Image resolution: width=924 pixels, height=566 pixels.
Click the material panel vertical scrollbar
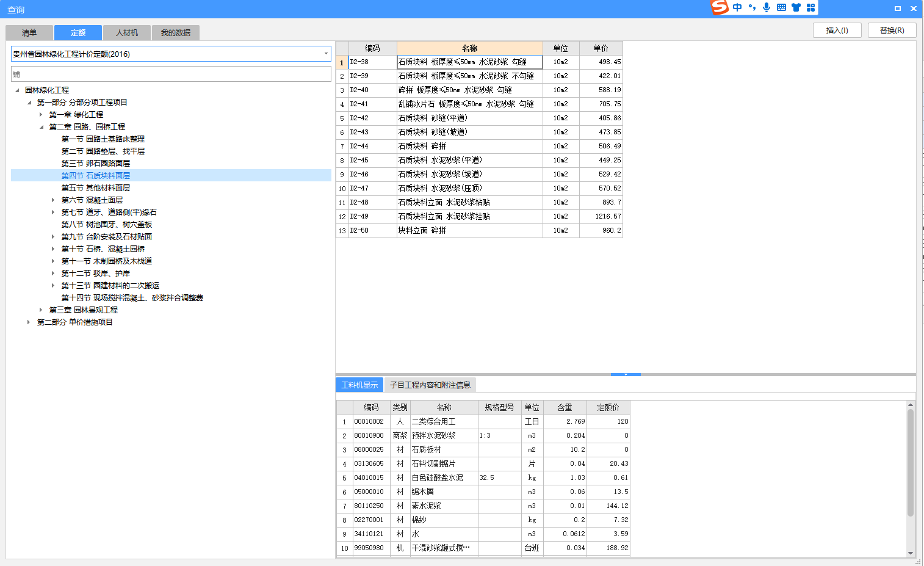pos(911,463)
